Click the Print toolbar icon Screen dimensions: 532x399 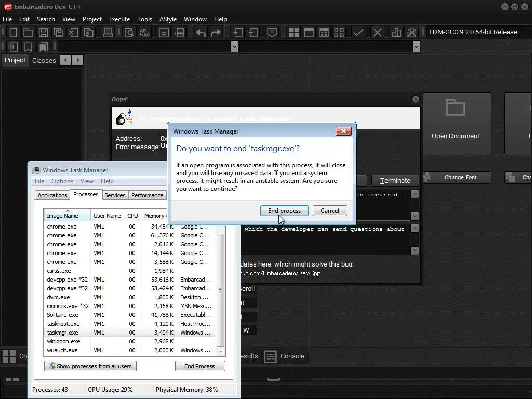point(108,33)
